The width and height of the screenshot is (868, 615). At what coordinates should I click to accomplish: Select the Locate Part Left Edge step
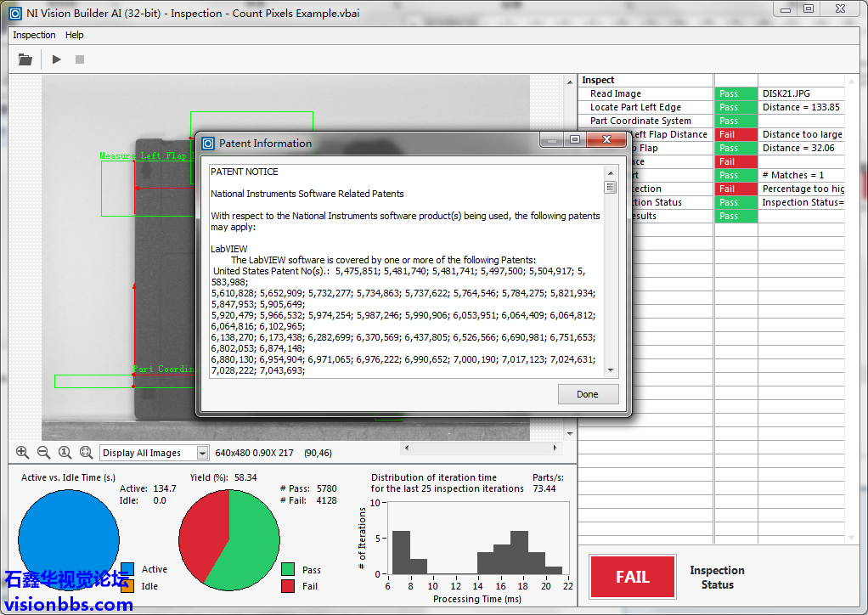[x=635, y=107]
